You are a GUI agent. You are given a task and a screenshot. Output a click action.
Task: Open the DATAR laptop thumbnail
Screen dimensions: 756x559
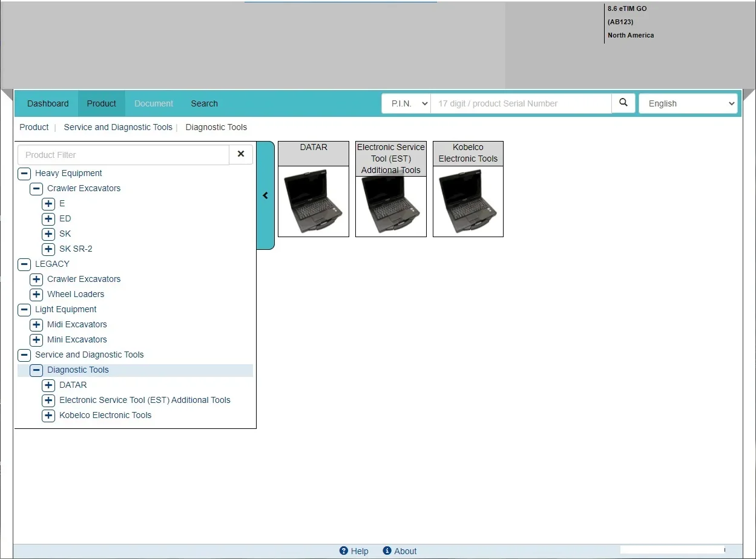(314, 201)
